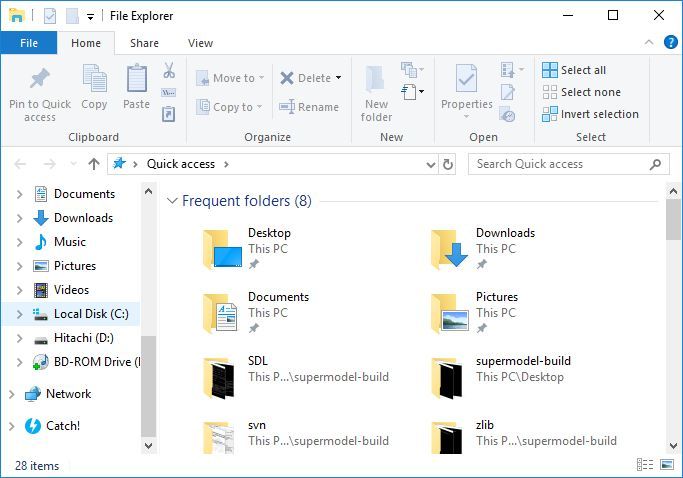Viewport: 683px width, 478px height.
Task: Click the search magnifier icon
Action: coord(655,164)
